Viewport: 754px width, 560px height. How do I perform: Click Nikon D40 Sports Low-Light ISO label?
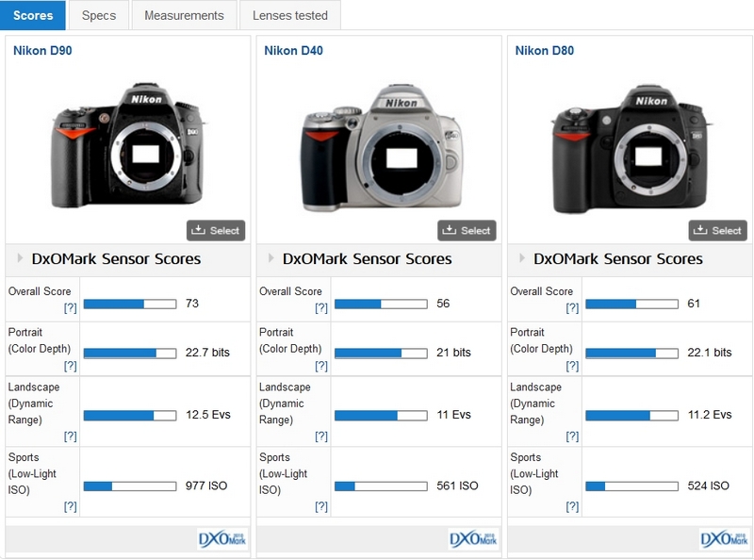(x=284, y=473)
